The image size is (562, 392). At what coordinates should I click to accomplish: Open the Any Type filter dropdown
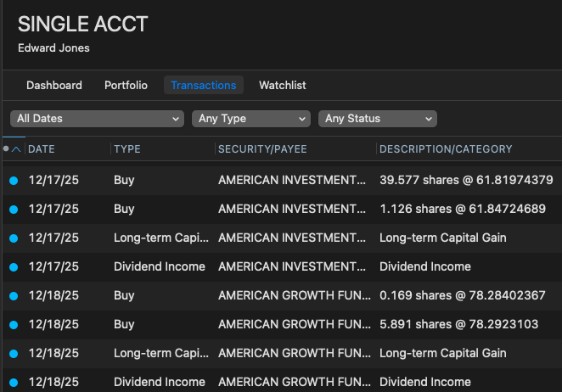[x=250, y=119]
